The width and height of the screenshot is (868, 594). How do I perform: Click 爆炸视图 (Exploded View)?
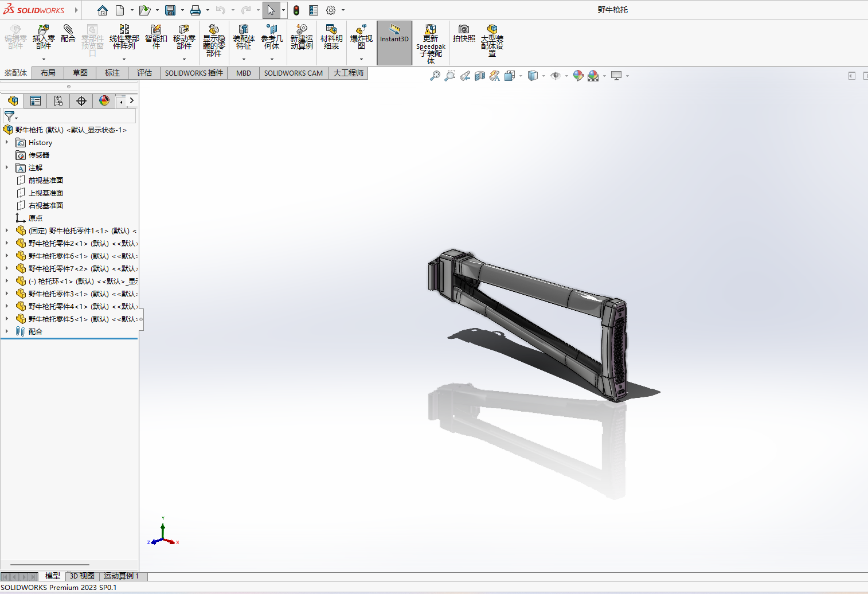coord(361,38)
